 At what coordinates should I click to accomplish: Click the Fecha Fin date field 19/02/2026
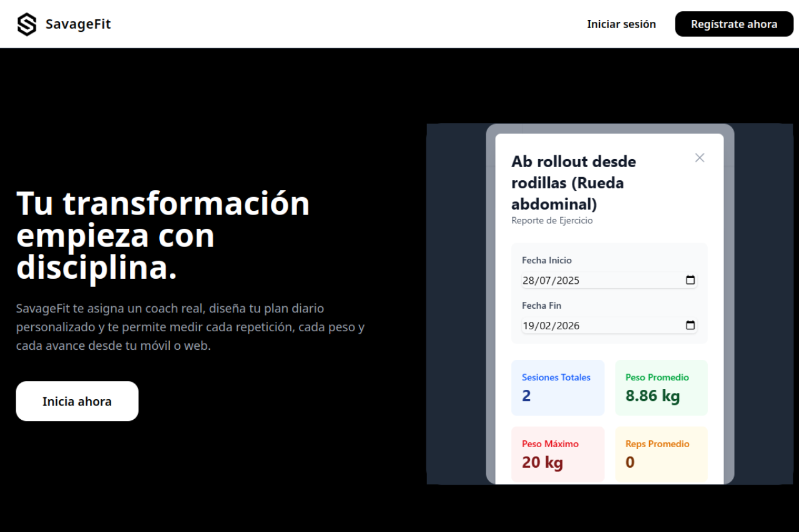click(609, 325)
